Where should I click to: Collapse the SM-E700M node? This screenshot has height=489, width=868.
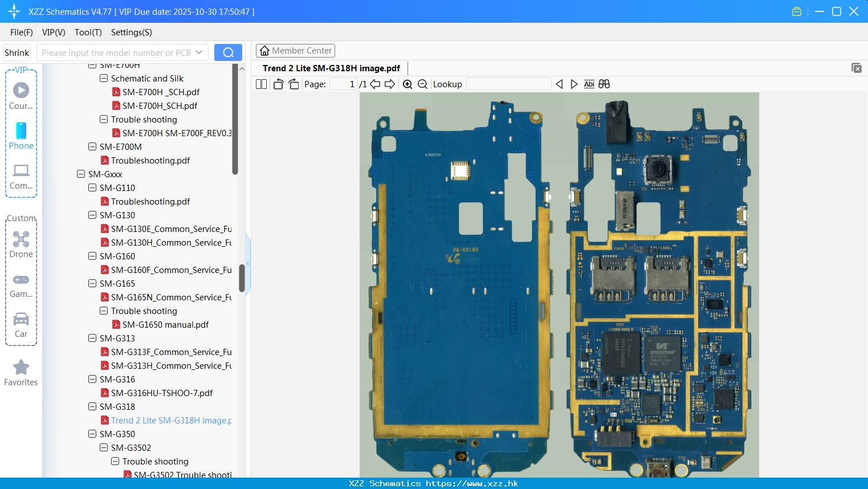tap(92, 146)
